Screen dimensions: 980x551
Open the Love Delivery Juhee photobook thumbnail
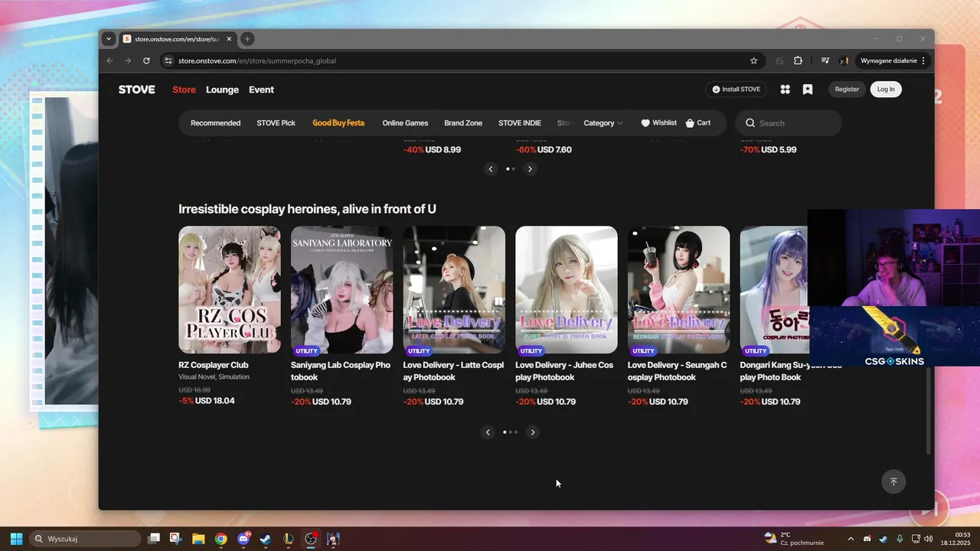(567, 289)
